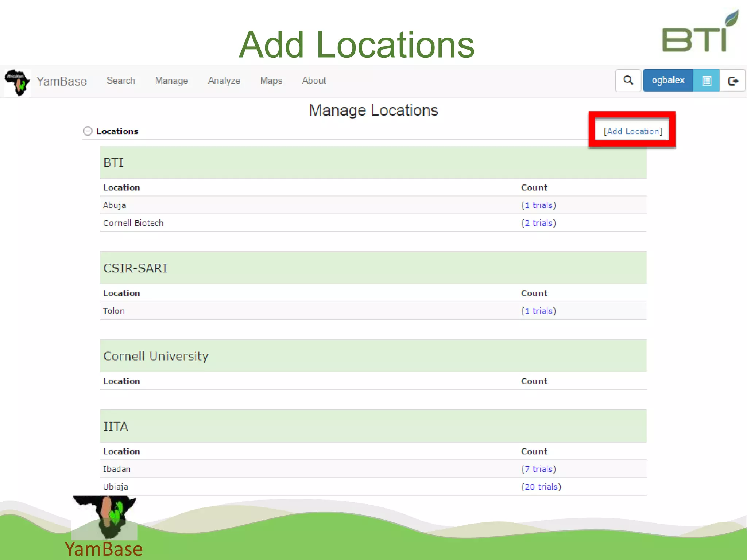Open the Abuja 1 trials link
747x560 pixels.
[x=538, y=205]
